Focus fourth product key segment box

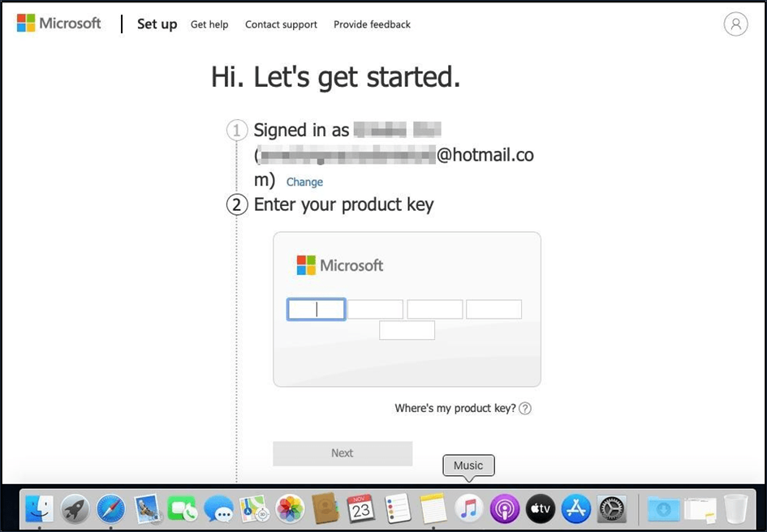494,310
